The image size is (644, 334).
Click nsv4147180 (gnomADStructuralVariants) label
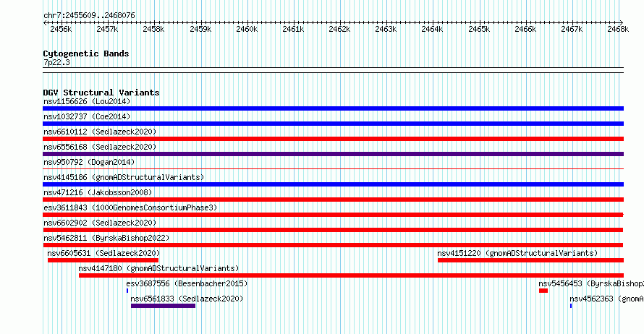tap(158, 268)
